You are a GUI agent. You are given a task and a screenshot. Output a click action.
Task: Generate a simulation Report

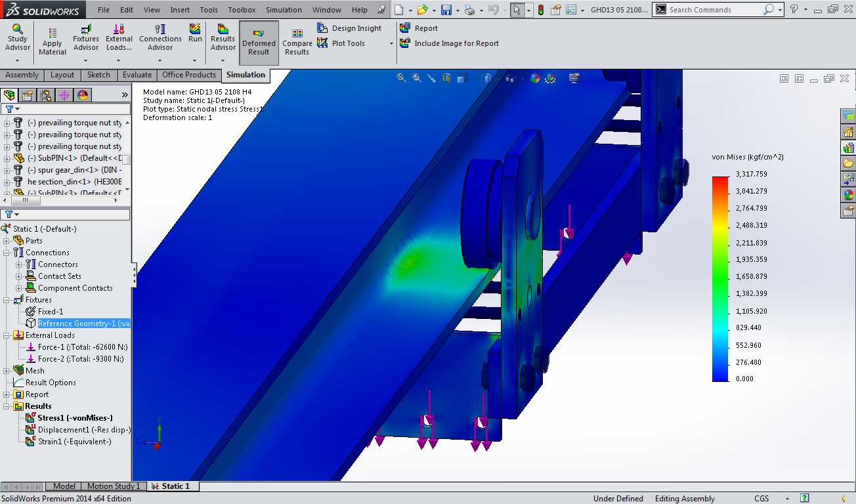point(419,28)
